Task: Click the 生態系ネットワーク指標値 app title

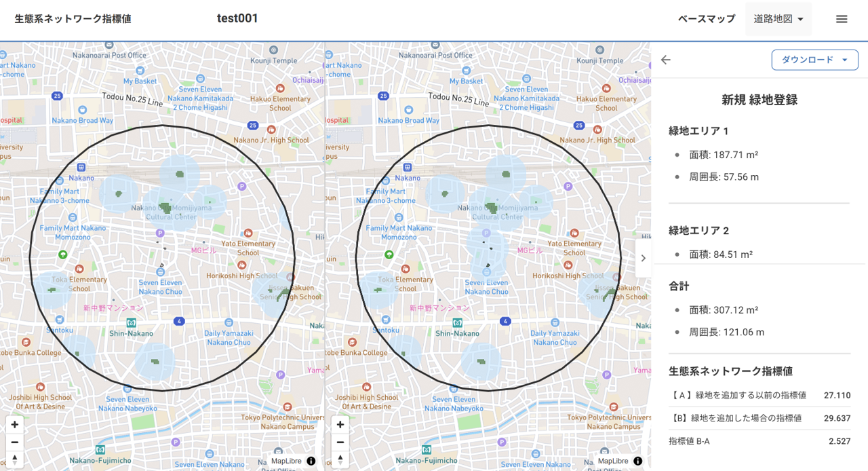Action: click(73, 19)
